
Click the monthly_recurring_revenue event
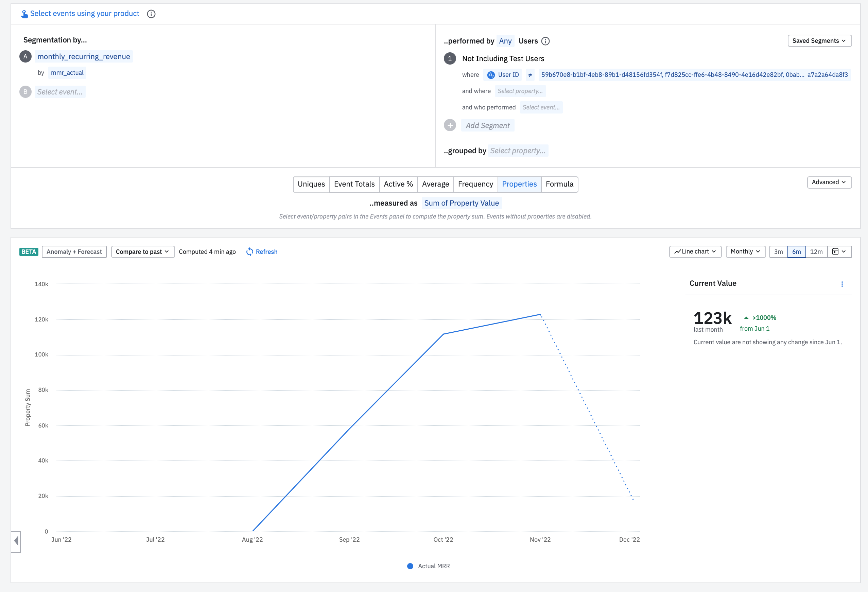(84, 57)
